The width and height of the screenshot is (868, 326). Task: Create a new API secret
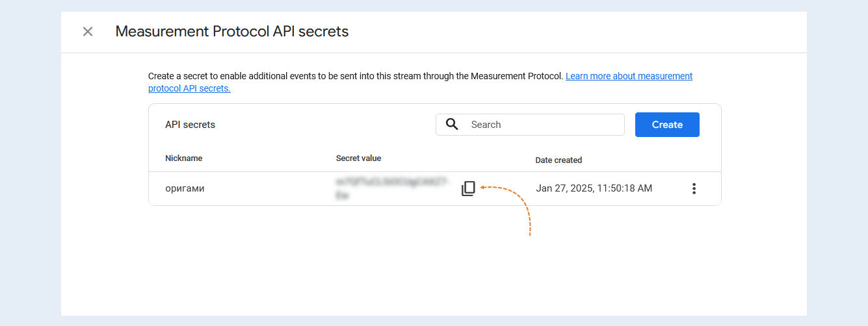pyautogui.click(x=667, y=125)
